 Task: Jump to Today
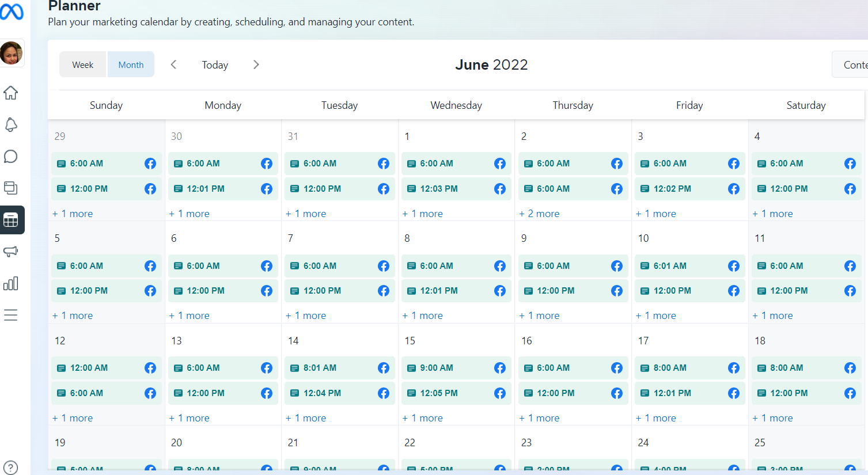point(215,65)
